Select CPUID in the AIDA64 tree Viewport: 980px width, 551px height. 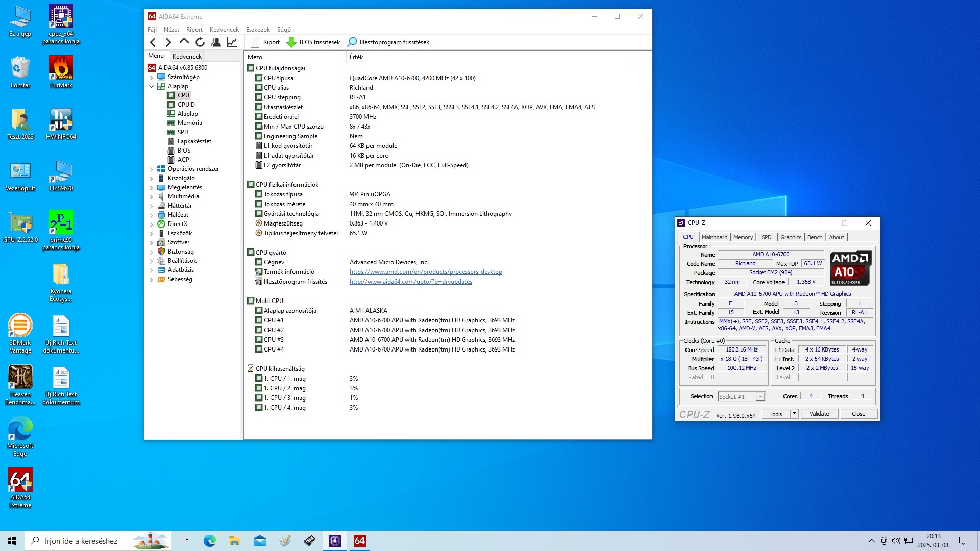pyautogui.click(x=186, y=105)
